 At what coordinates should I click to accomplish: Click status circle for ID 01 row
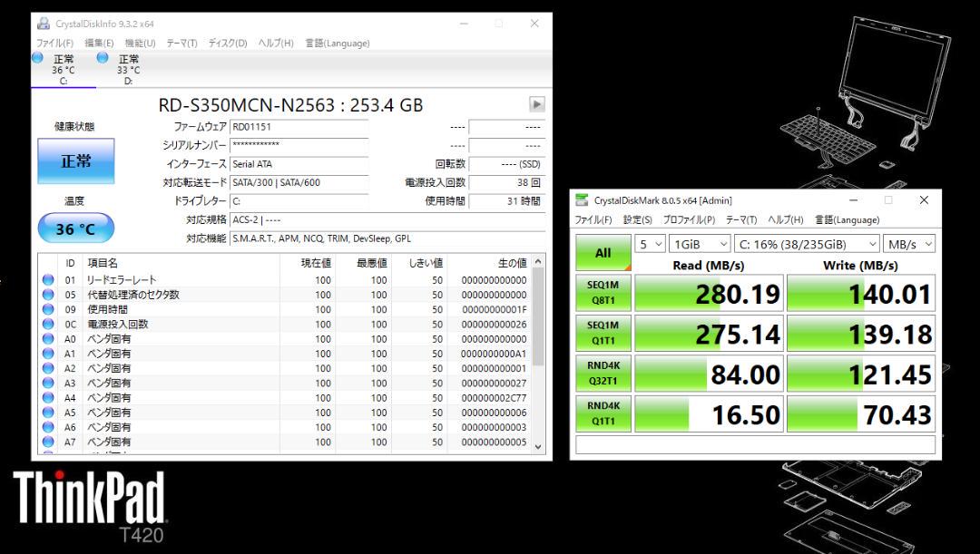(48, 280)
